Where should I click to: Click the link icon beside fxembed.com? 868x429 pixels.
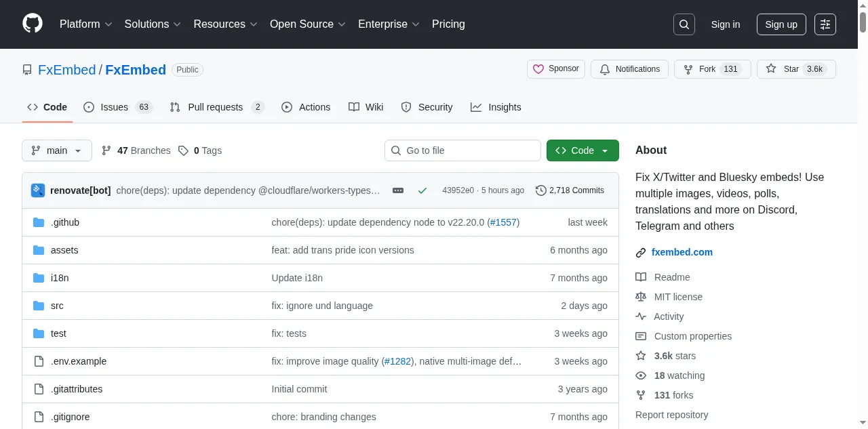pos(641,253)
